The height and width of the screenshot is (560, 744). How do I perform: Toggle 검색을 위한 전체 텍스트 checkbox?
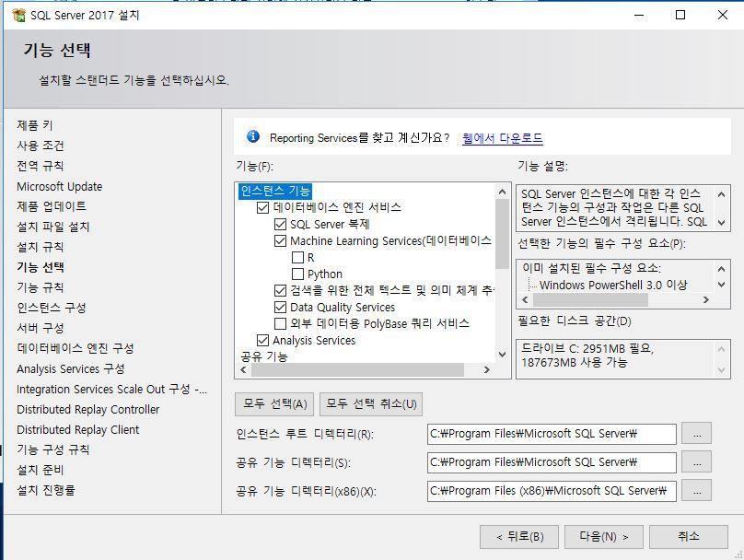point(280,290)
